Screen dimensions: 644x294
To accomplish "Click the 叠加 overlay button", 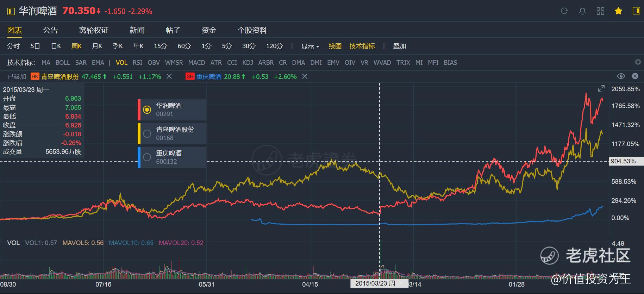I will (400, 46).
